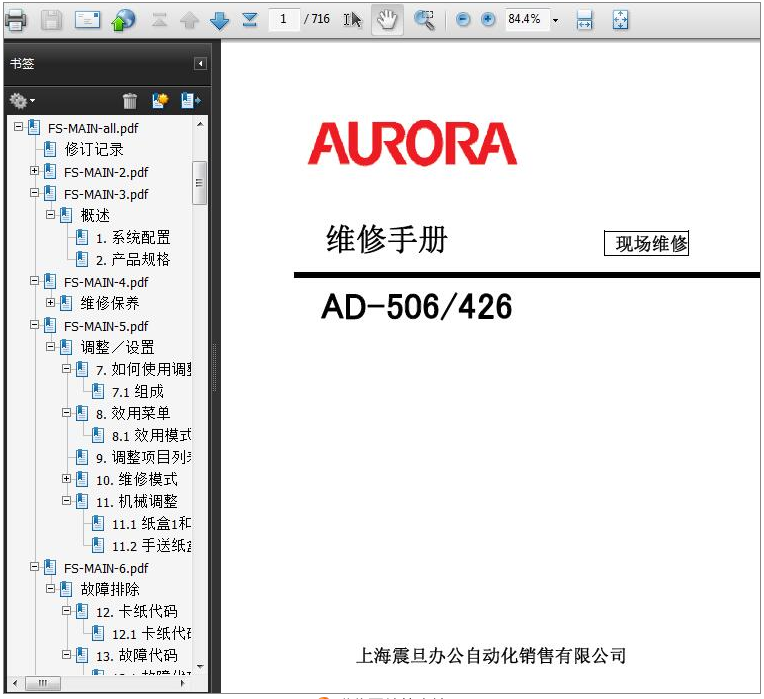Collapse 调整／设置 bookmark node
The image size is (764, 699).
[50, 346]
